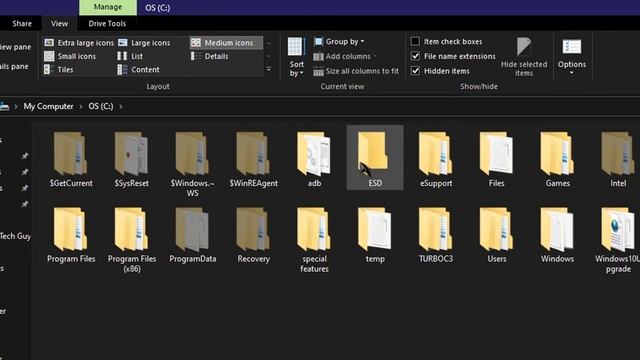
Task: Open the Share ribbon tab
Action: click(x=22, y=23)
